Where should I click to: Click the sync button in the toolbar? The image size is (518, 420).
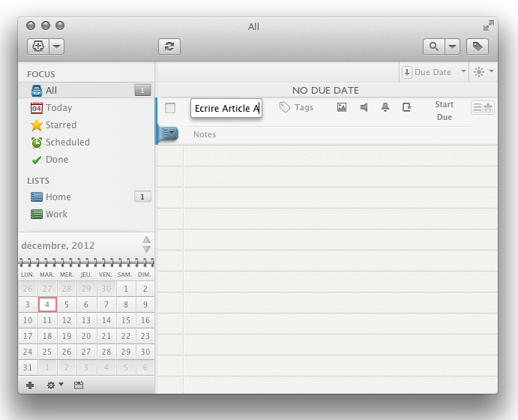pyautogui.click(x=169, y=46)
